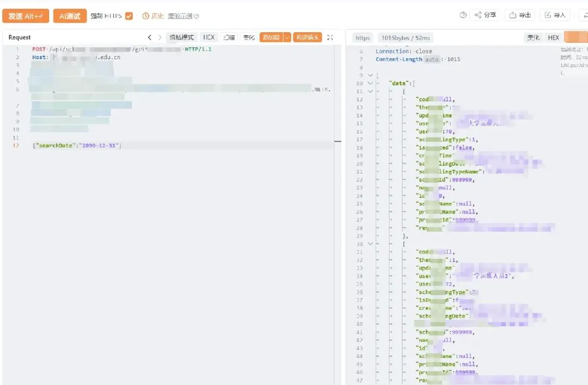
Task: Switch the Request view to HEX
Action: pyautogui.click(x=209, y=38)
